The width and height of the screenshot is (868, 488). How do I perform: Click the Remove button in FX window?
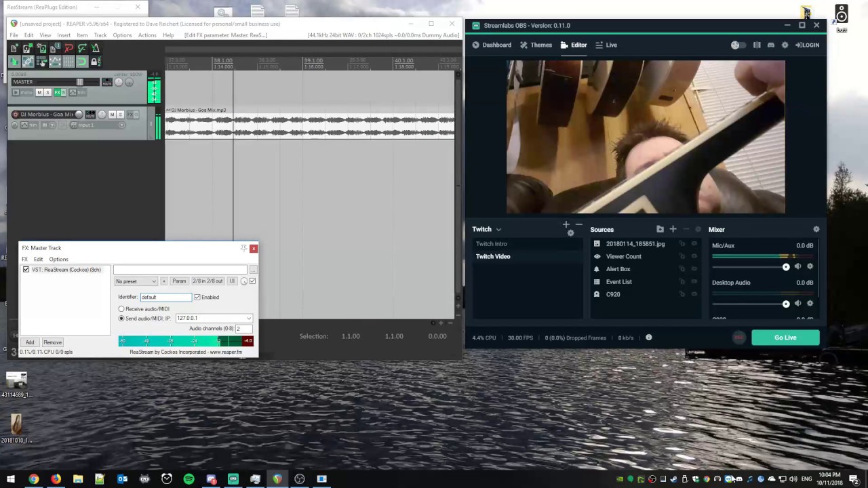point(52,342)
